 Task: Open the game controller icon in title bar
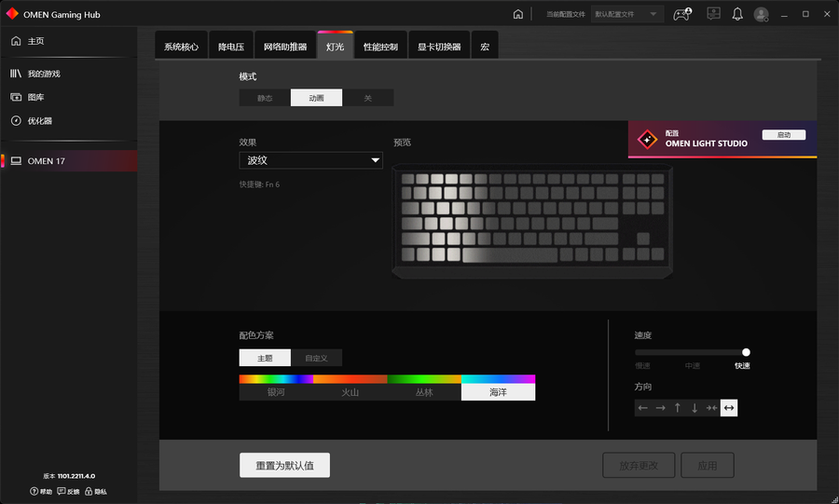pos(681,14)
